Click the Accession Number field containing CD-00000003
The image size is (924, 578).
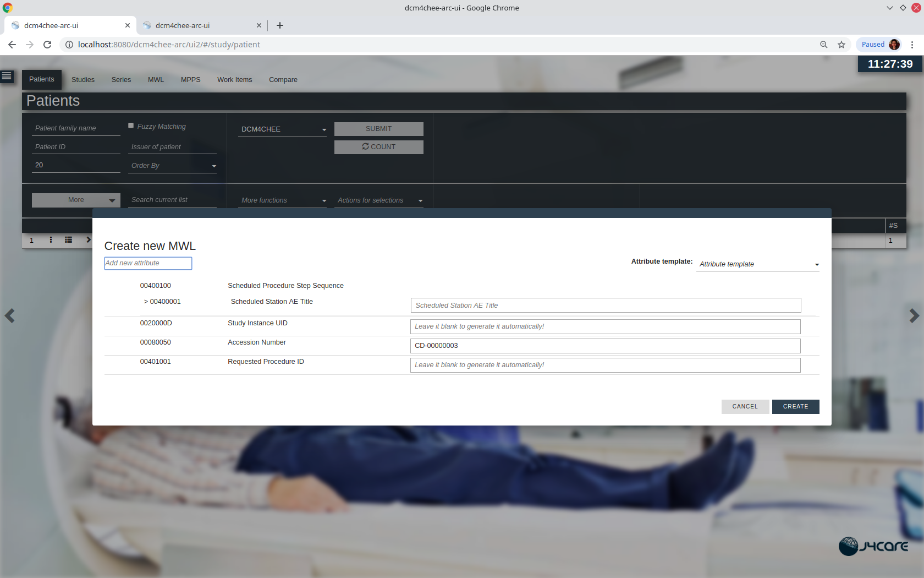[605, 346]
